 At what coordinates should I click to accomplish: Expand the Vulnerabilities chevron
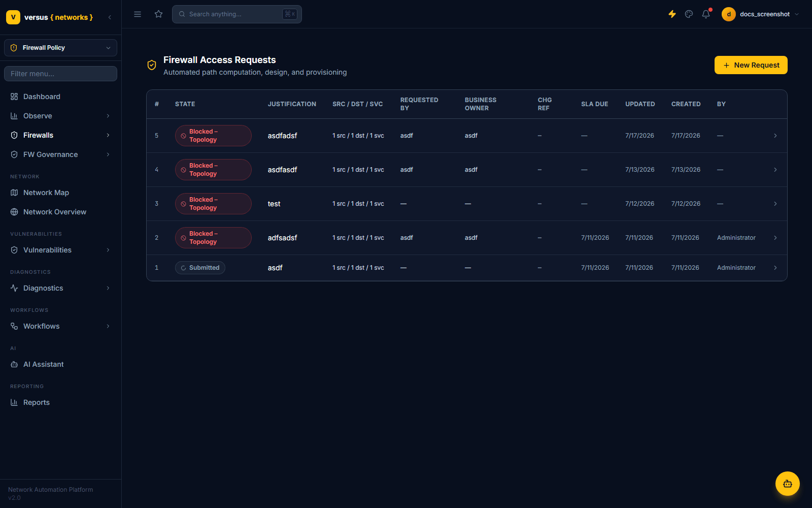(108, 250)
